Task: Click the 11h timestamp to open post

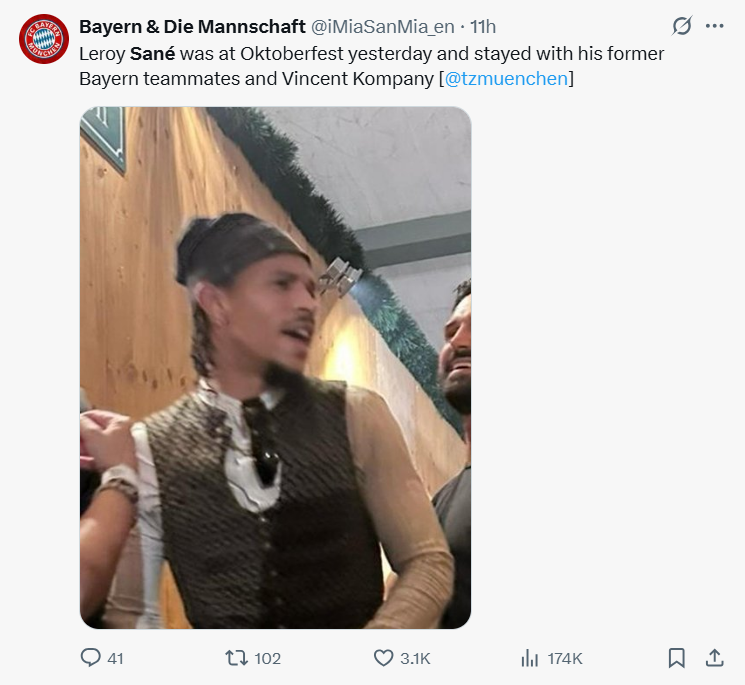Action: pyautogui.click(x=483, y=26)
